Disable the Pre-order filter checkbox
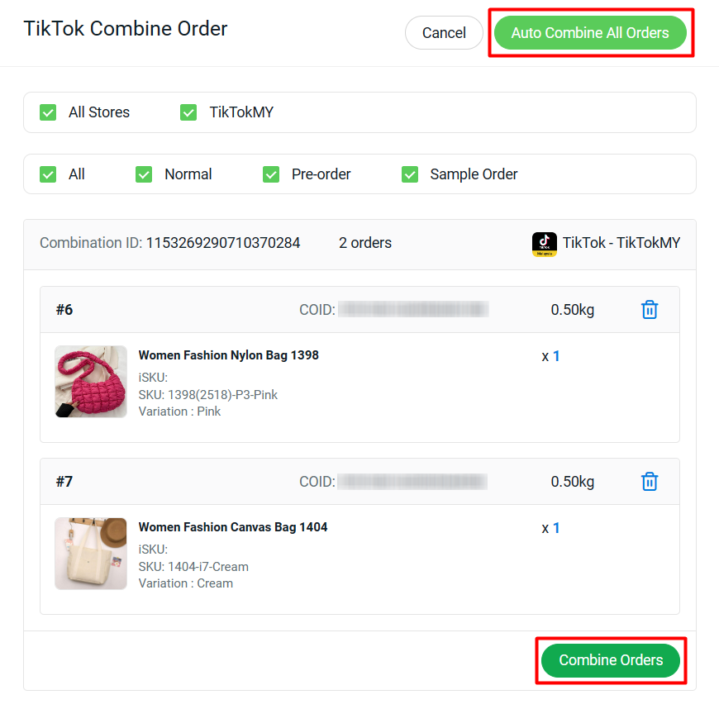 271,174
